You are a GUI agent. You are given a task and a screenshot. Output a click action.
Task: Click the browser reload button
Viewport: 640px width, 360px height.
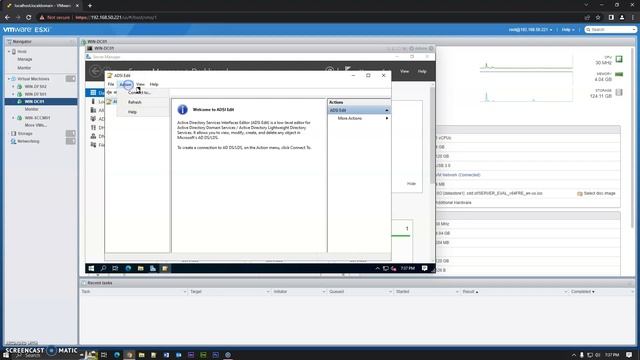coord(29,18)
